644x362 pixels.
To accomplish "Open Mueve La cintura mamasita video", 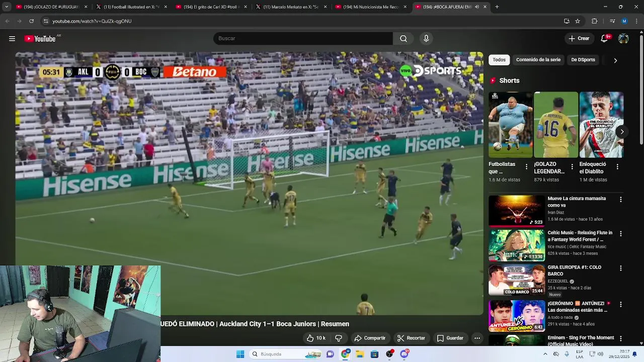I will pos(517,211).
